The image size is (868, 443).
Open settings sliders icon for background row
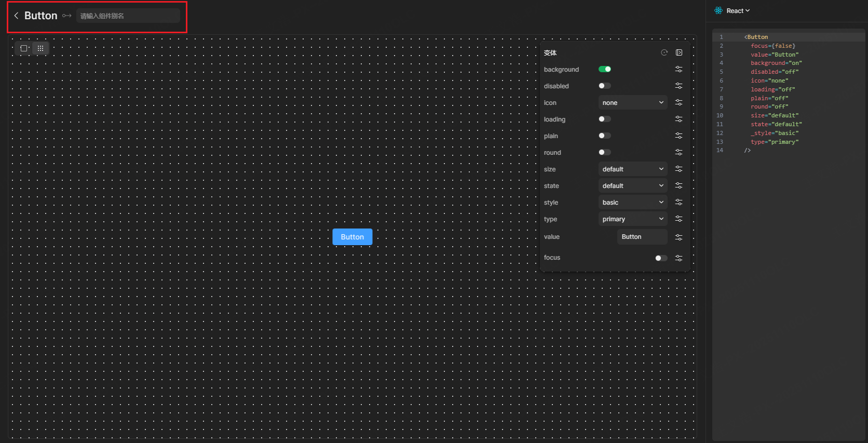tap(679, 69)
